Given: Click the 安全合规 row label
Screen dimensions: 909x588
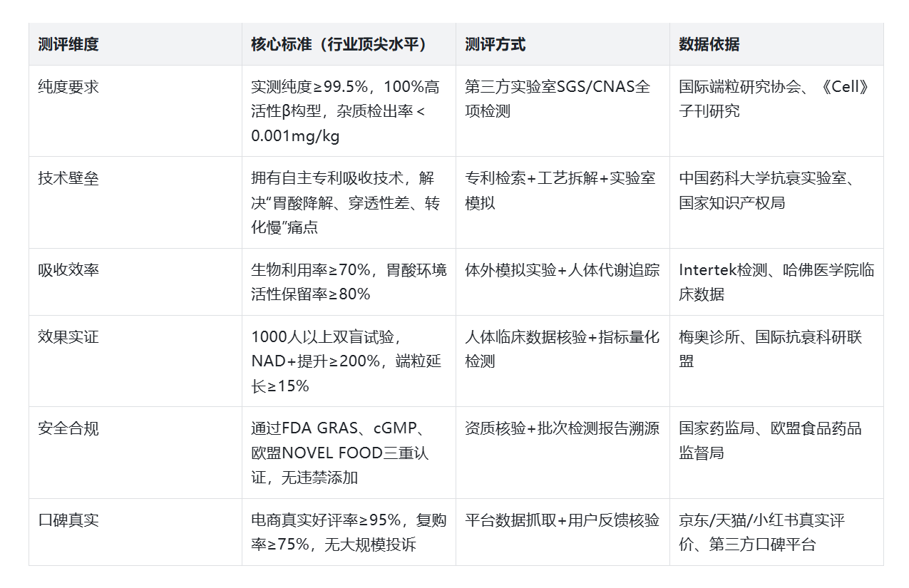Looking at the screenshot, I should tap(68, 428).
